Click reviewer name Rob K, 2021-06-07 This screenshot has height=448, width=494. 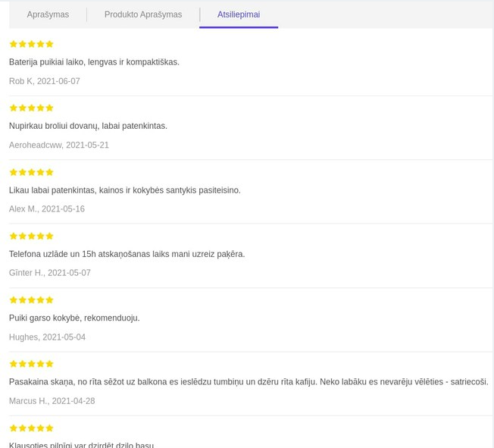pos(44,81)
